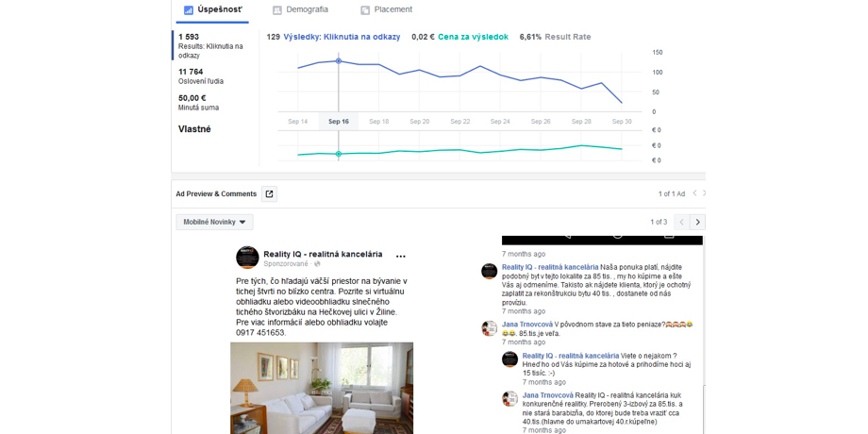Select the 1 593 Results metric
The height and width of the screenshot is (434, 868).
[209, 45]
